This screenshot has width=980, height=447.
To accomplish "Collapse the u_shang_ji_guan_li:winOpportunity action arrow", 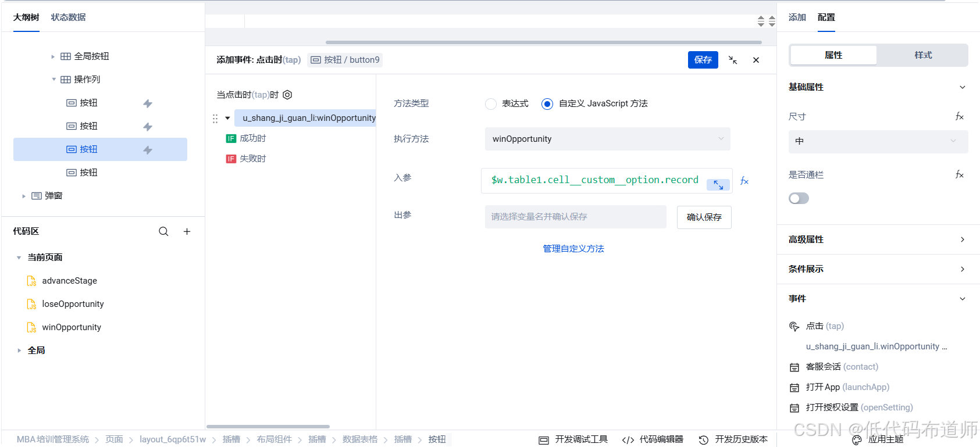I will tap(227, 118).
